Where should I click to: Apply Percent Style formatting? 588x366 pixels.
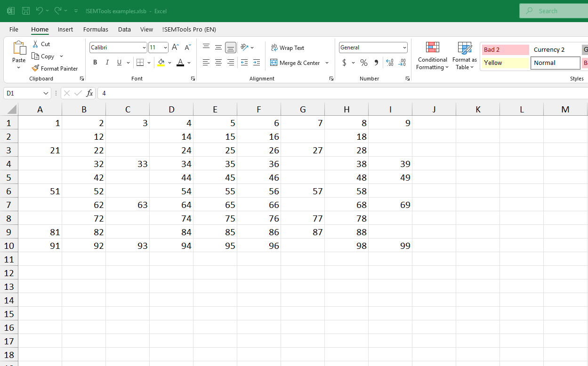tap(363, 62)
